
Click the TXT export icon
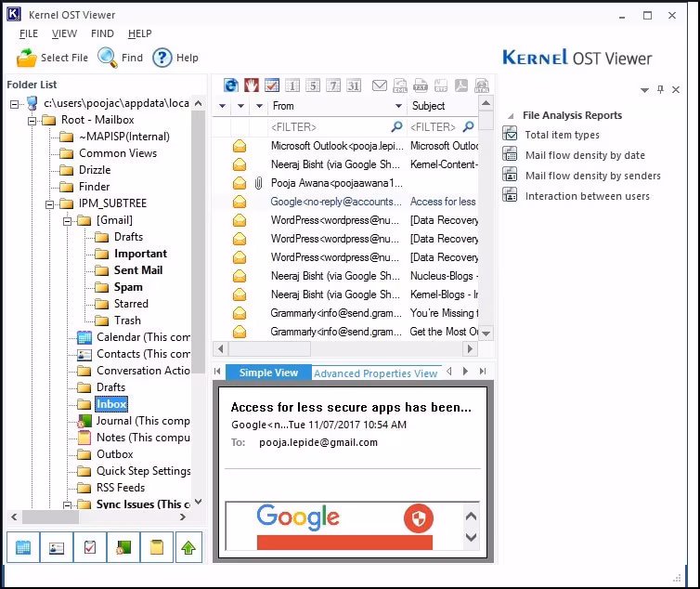point(421,85)
